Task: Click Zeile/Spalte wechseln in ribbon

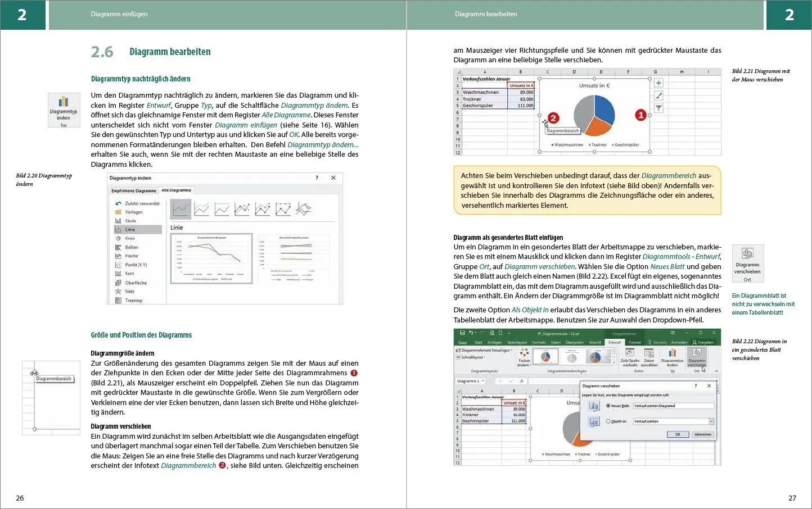Action: point(630,357)
